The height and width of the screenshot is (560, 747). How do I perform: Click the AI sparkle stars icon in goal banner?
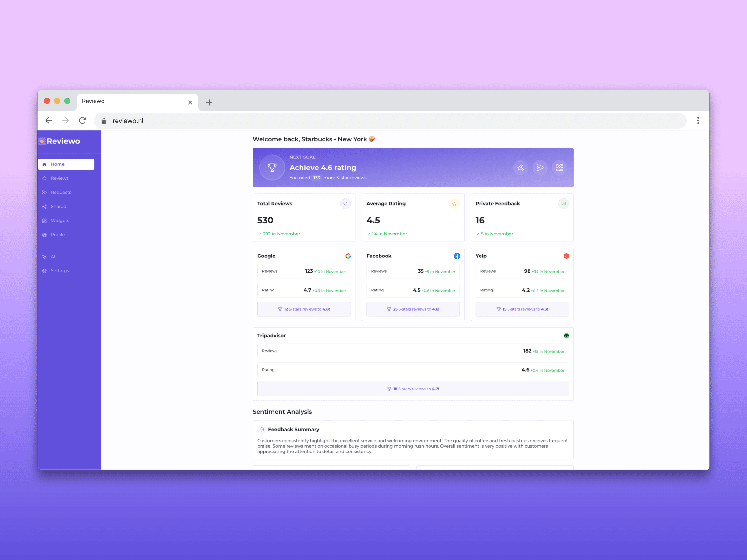[520, 167]
